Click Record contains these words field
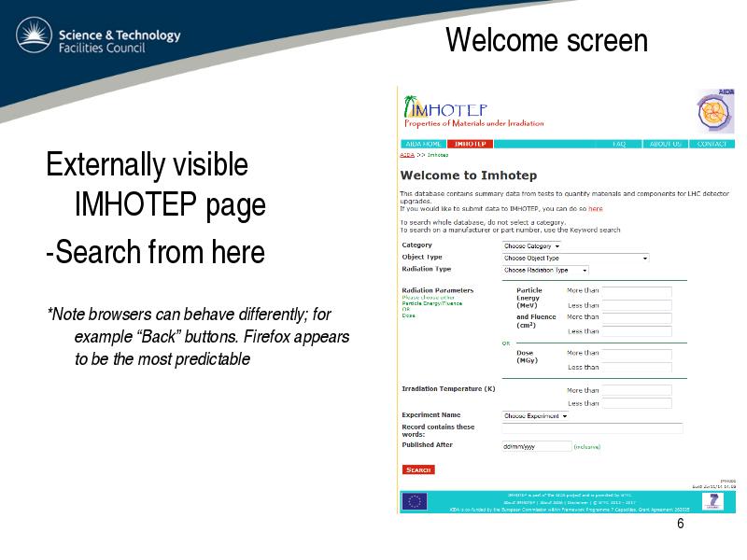This screenshot has height=560, width=747. [592, 428]
